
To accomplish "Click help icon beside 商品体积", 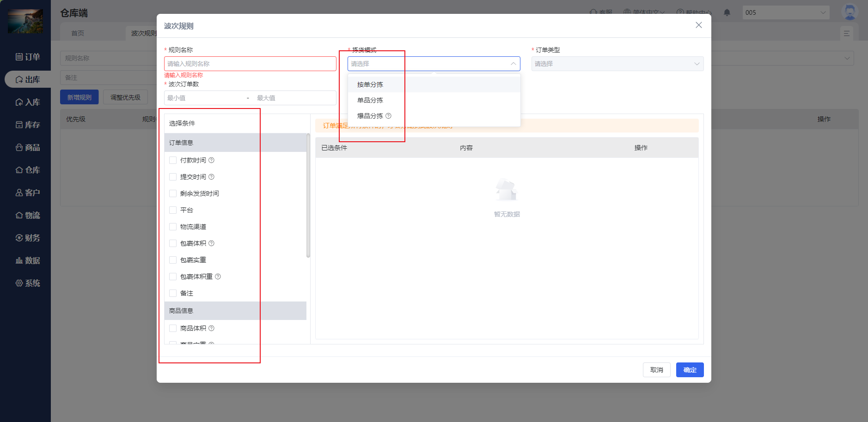I will pos(211,328).
